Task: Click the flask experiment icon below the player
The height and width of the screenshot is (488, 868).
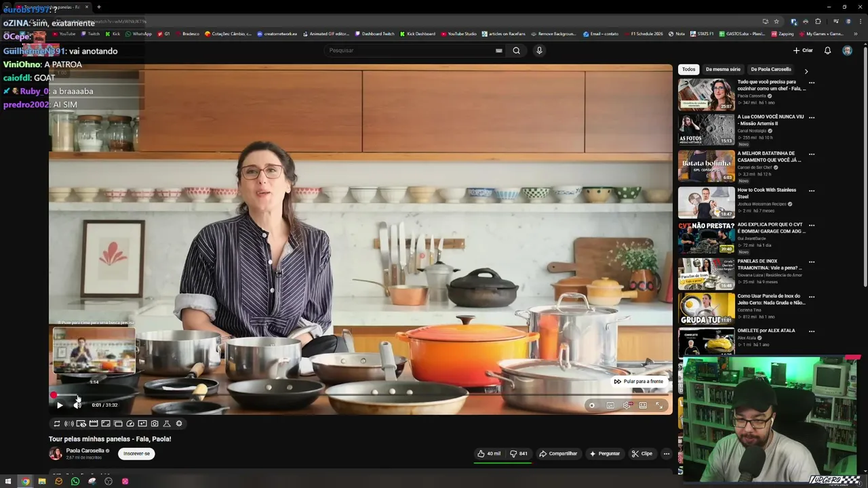Action: (167, 424)
